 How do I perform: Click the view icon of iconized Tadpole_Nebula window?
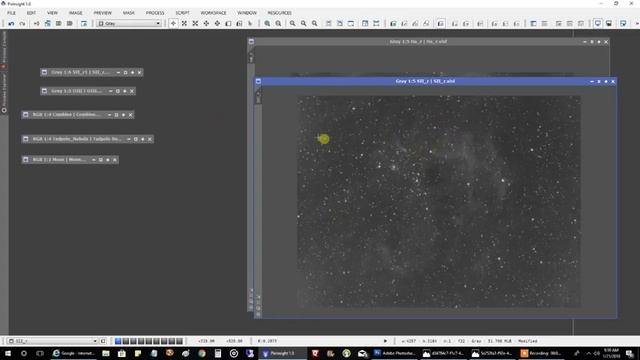click(26, 139)
